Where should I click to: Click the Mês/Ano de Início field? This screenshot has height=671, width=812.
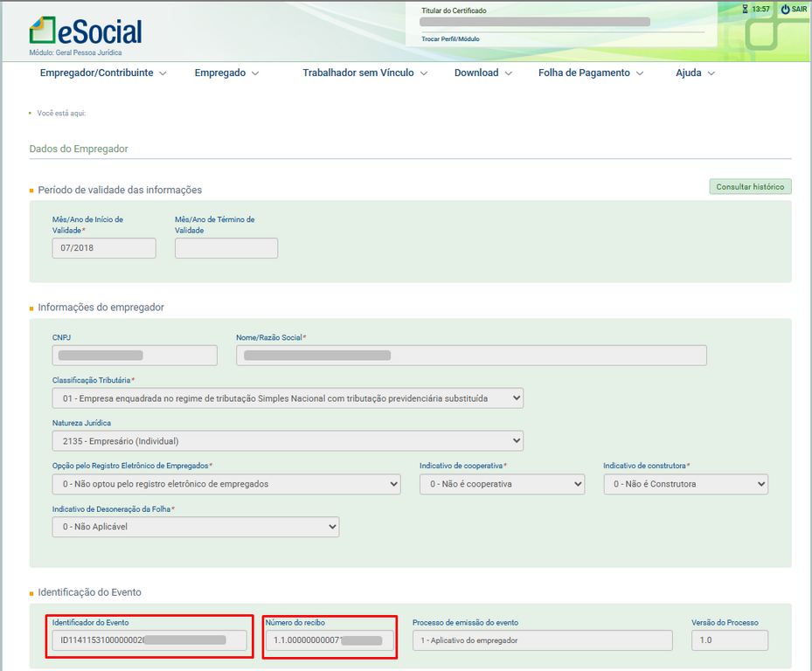click(104, 248)
